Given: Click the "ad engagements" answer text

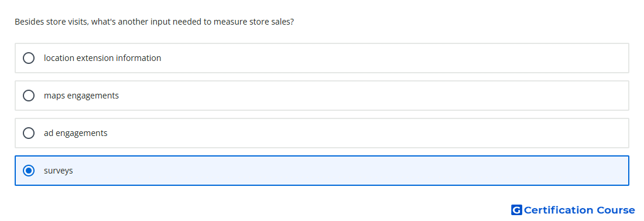Looking at the screenshot, I should (76, 133).
